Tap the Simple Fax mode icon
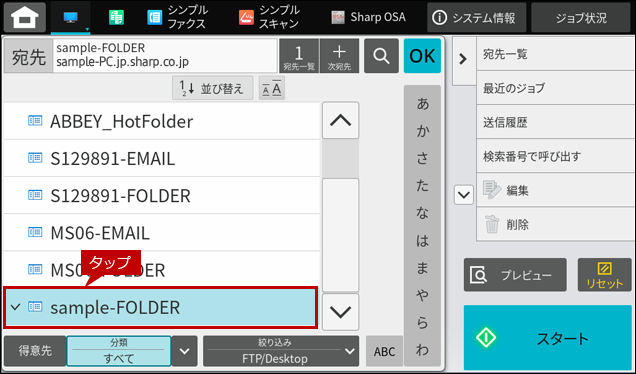The image size is (636, 374). [x=177, y=17]
